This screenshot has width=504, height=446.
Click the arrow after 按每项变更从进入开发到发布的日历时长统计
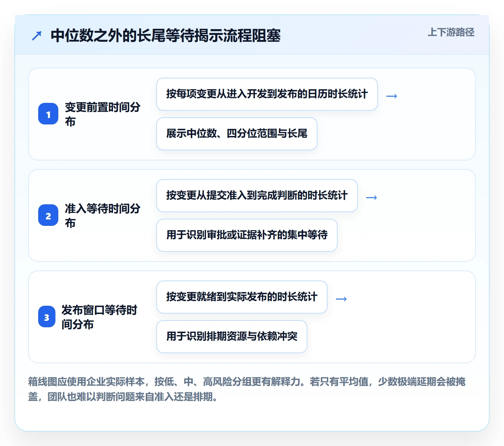pos(392,96)
